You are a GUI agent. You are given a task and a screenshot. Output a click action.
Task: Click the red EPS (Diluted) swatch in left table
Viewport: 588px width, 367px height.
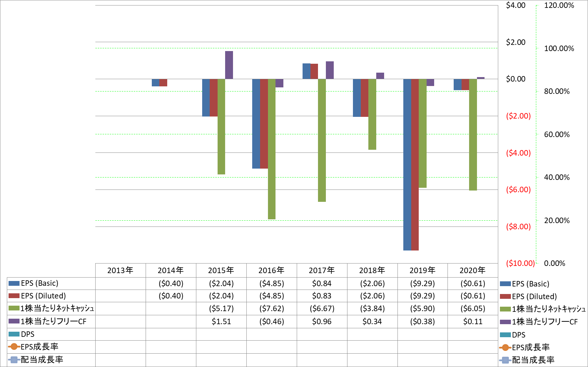(x=14, y=296)
